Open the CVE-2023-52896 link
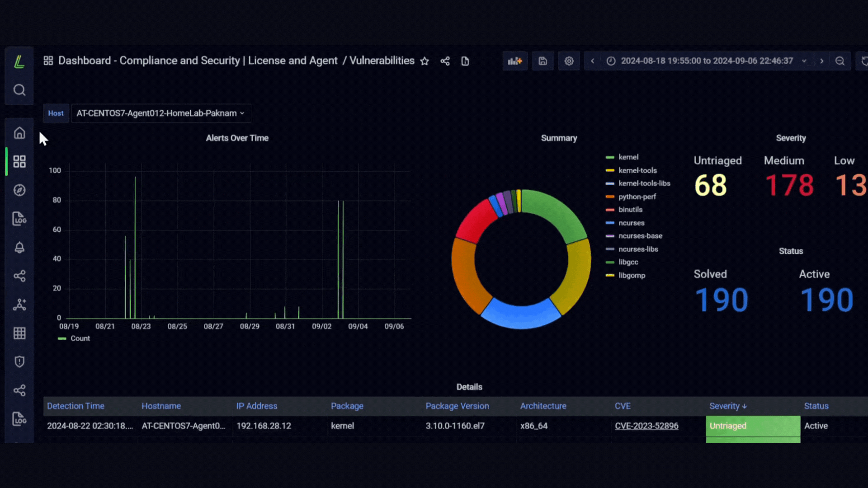868x488 pixels. [x=646, y=426]
